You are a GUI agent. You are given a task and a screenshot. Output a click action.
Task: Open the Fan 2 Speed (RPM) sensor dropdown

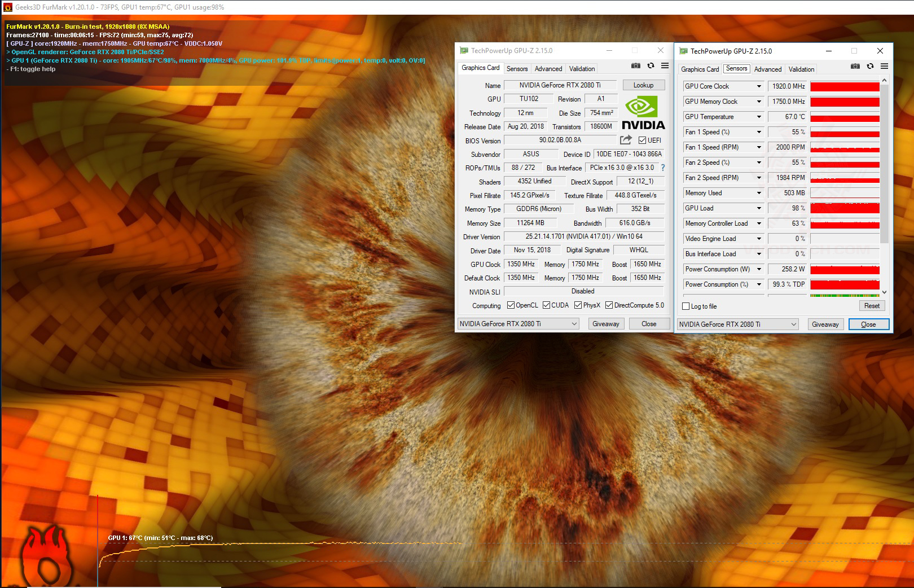pos(759,178)
